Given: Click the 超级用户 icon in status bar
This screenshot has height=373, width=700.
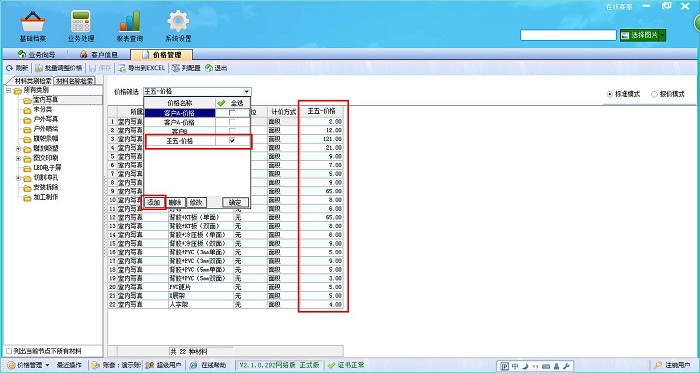Looking at the screenshot, I should pyautogui.click(x=150, y=365).
